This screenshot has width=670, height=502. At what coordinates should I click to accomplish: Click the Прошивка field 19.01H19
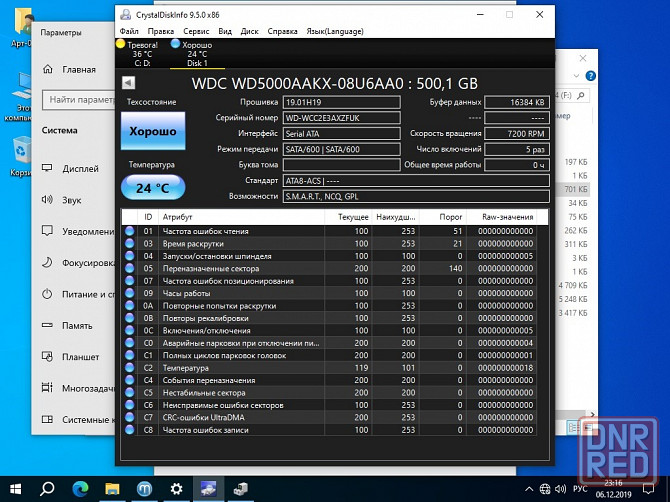pyautogui.click(x=341, y=102)
